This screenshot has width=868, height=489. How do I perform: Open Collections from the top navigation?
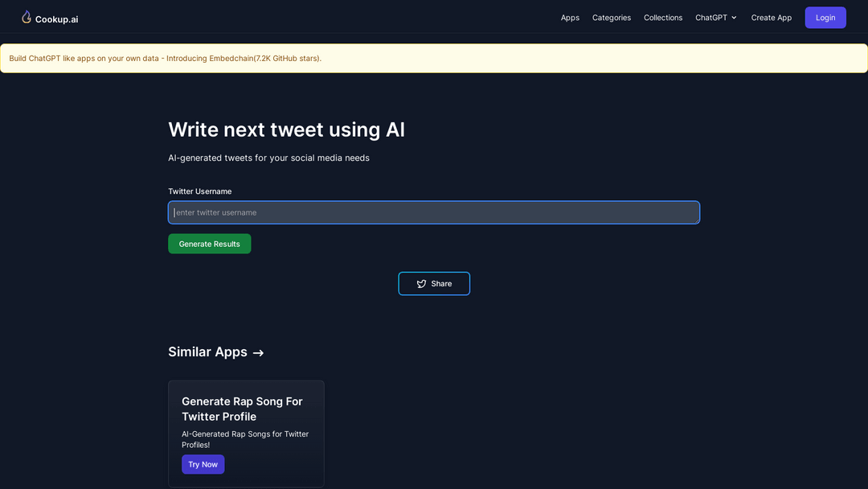(662, 18)
